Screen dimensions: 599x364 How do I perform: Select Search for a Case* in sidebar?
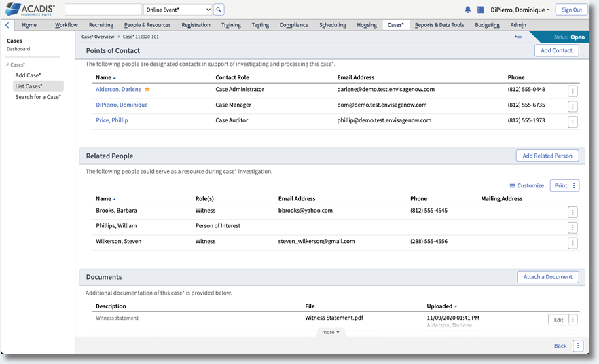pyautogui.click(x=38, y=97)
